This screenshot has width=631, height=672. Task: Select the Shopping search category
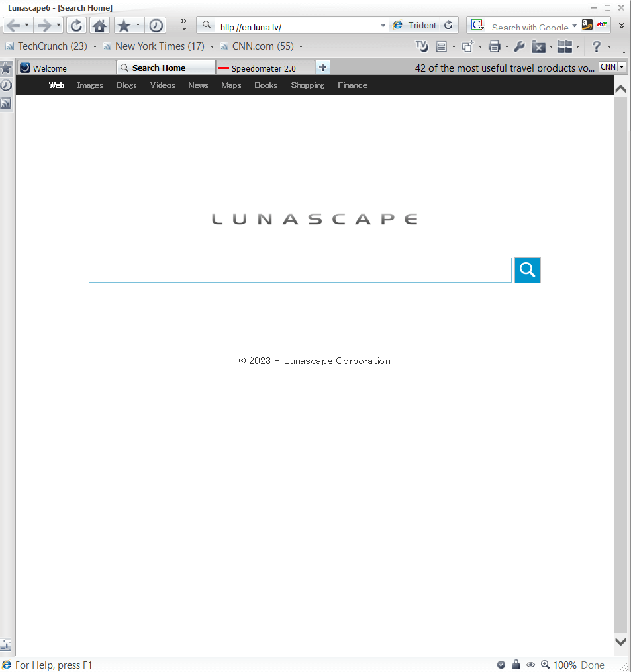(x=307, y=85)
